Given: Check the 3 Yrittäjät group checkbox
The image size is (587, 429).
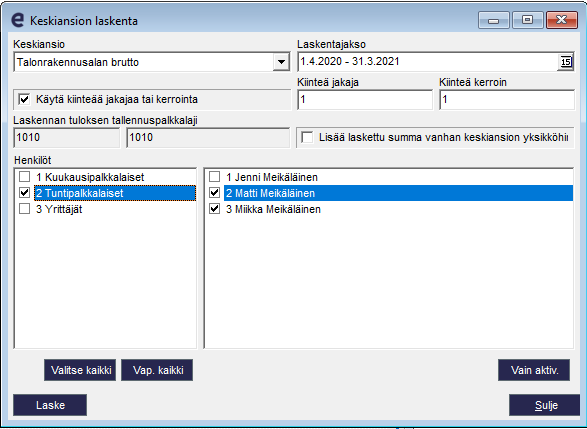Looking at the screenshot, I should (24, 209).
